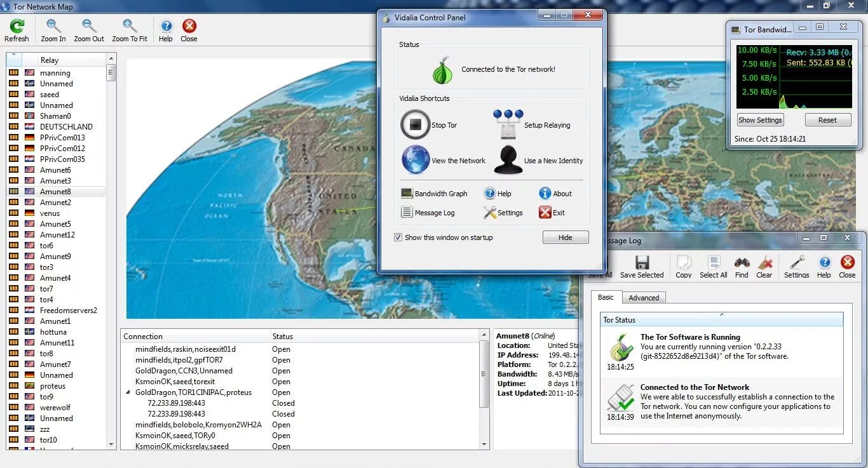The image size is (868, 468).
Task: Collapse the GoldDragon,TOR1CINIPAC,proteus circuit
Action: (x=129, y=392)
